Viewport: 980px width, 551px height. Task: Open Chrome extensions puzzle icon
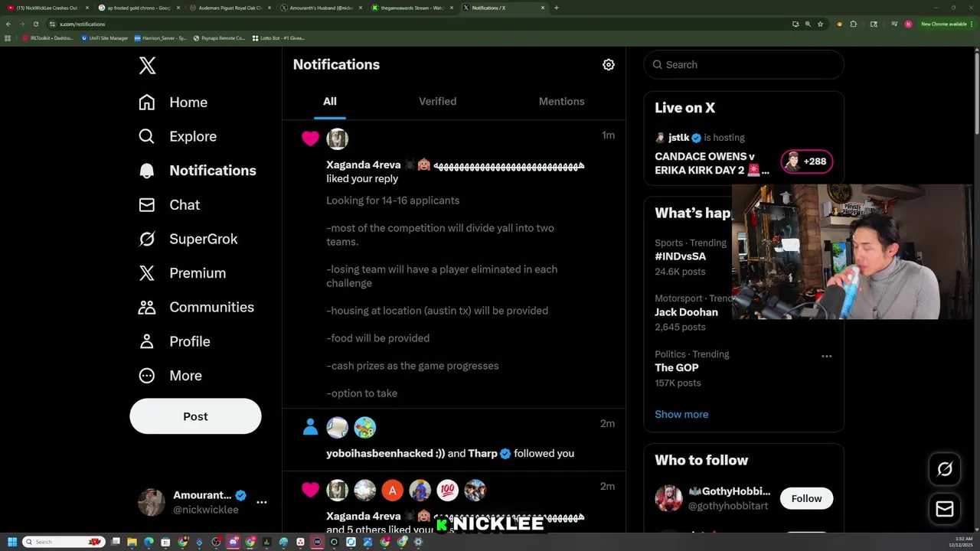pos(853,24)
